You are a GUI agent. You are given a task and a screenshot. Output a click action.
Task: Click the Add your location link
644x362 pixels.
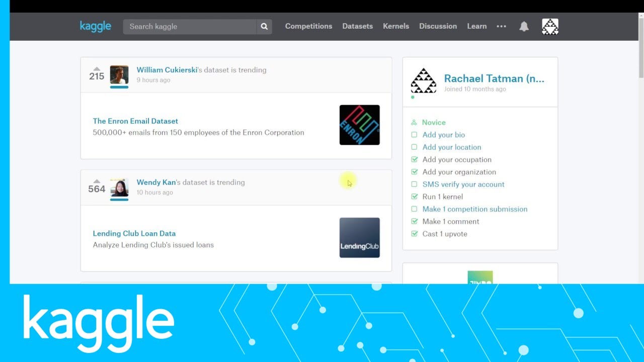coord(452,147)
